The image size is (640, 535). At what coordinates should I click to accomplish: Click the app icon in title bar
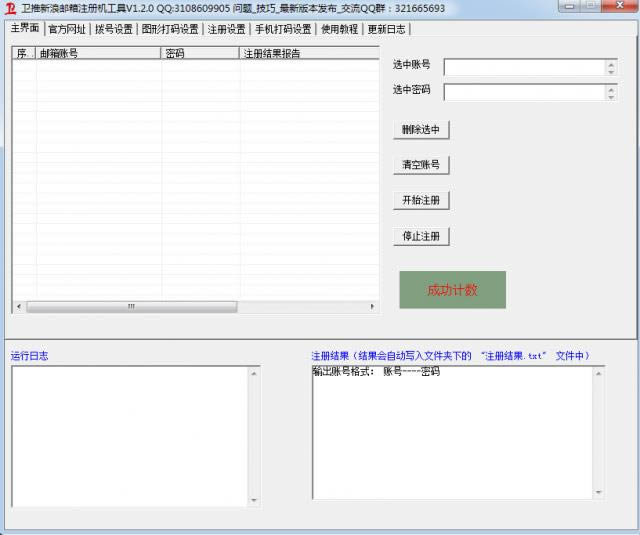tap(10, 8)
